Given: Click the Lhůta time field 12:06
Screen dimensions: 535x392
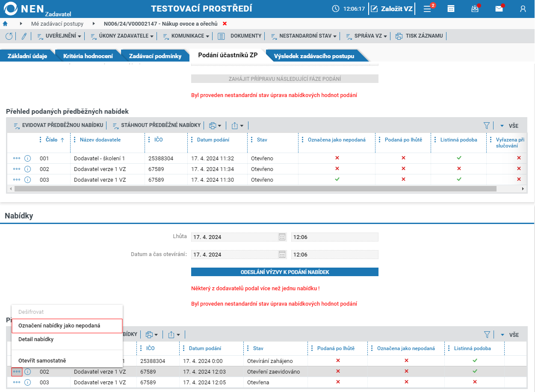Looking at the screenshot, I should pyautogui.click(x=334, y=237).
